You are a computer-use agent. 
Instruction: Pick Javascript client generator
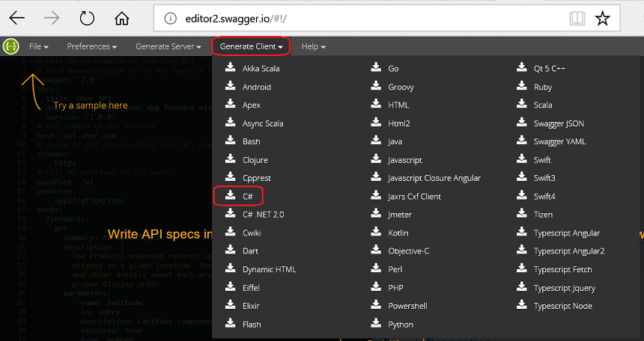pyautogui.click(x=405, y=160)
